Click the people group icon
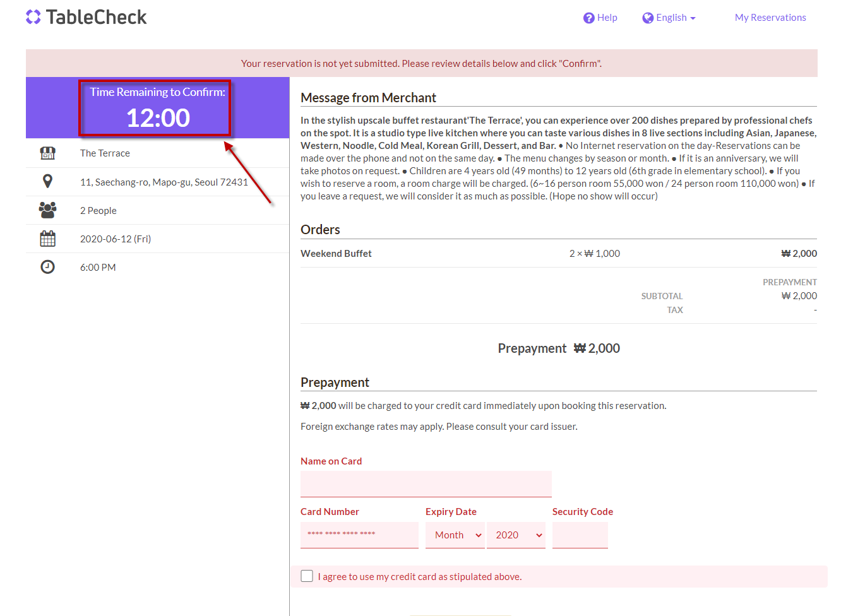 (x=47, y=210)
